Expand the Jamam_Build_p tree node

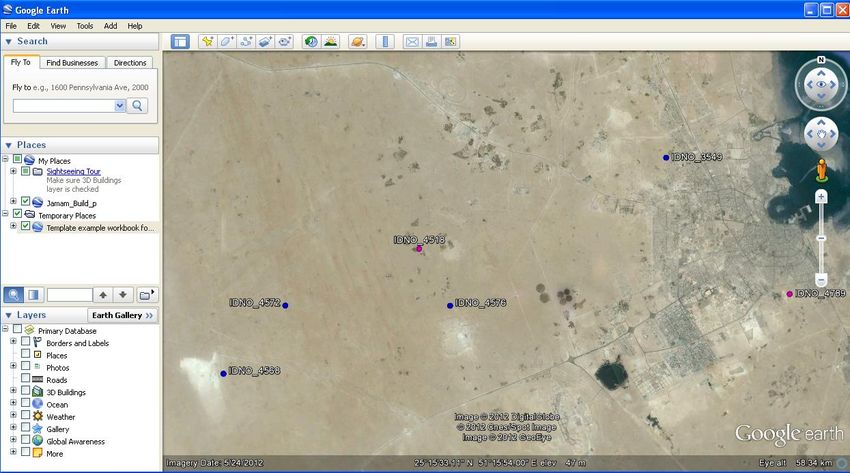click(x=14, y=202)
